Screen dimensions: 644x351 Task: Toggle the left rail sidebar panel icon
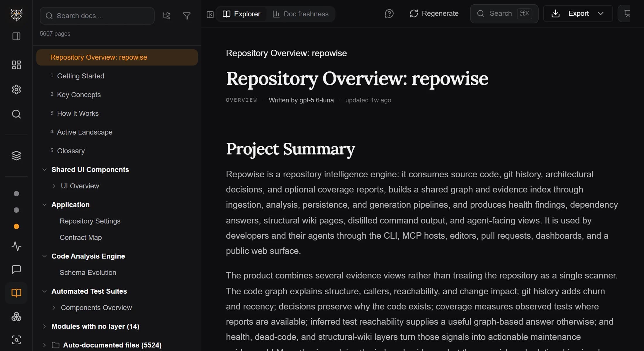(x=16, y=36)
